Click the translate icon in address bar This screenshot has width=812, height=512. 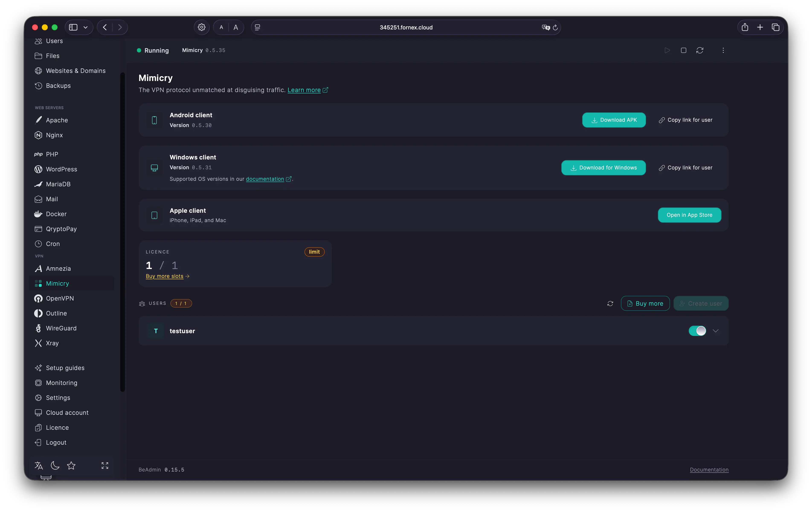point(546,27)
